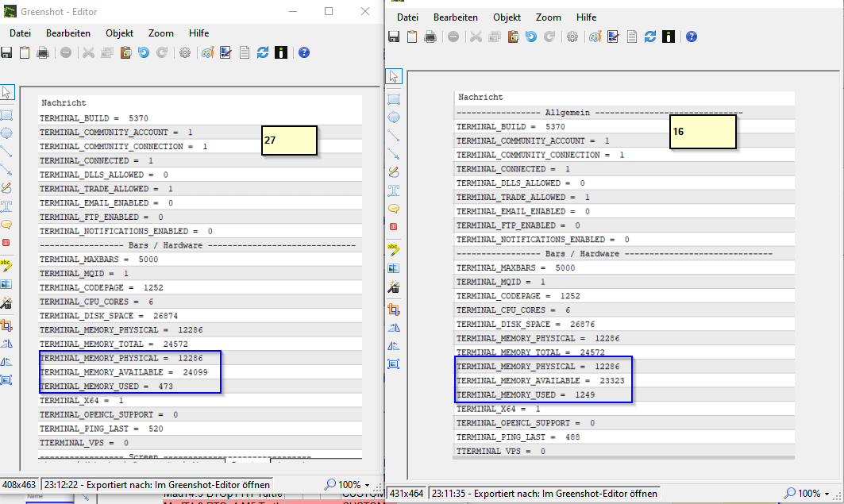The width and height of the screenshot is (844, 504).
Task: Open the 100% zoom dropdown in the right editor status bar
Action: coord(807,493)
